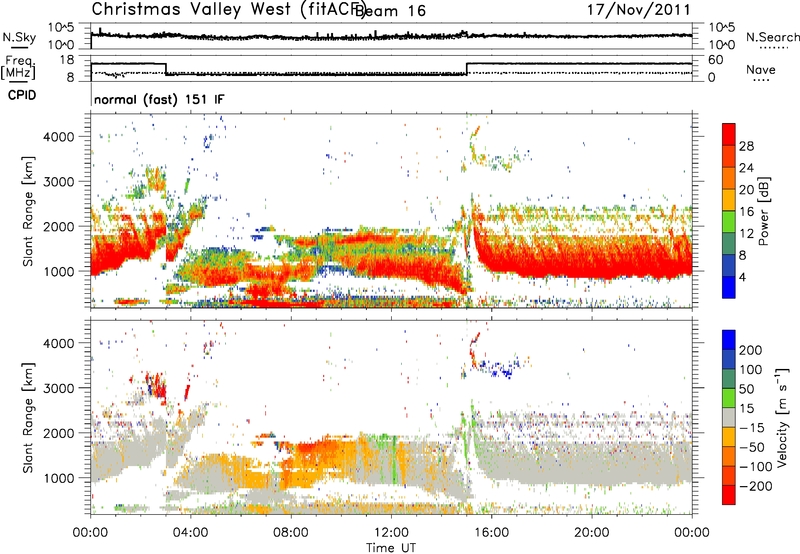Viewport: 800px width, 554px height.
Task: Click the blue velocity scatter near 3500 km
Action: pyautogui.click(x=500, y=369)
